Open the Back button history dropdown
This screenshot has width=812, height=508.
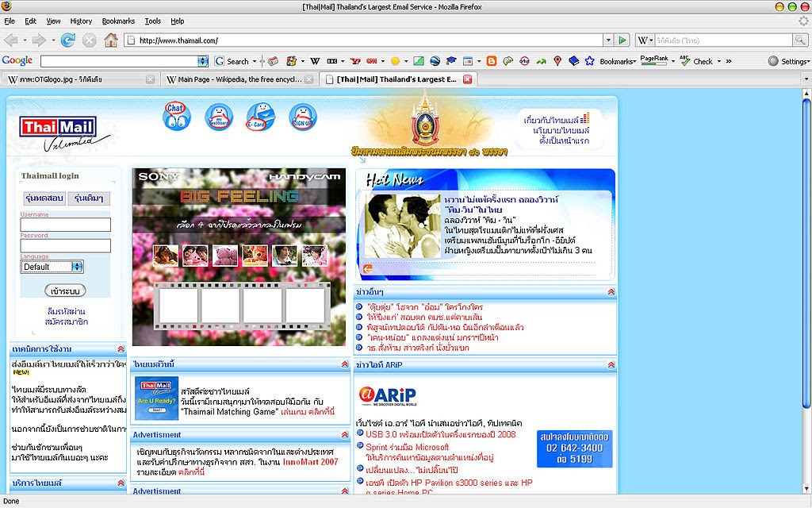(x=25, y=40)
